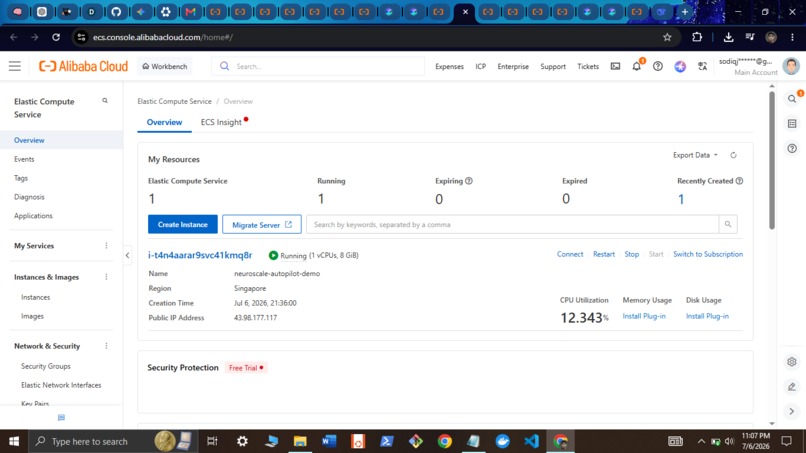The image size is (806, 453).
Task: Select the Overview tab
Action: click(x=164, y=122)
